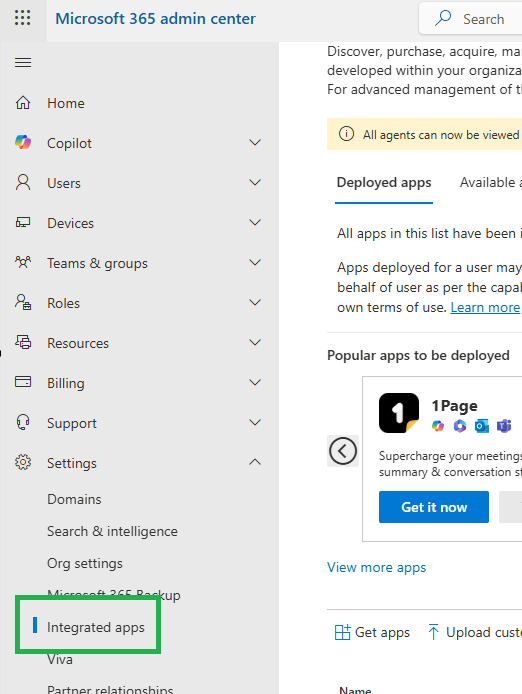This screenshot has width=522, height=694.
Task: Click the Settings gear icon
Action: (x=23, y=462)
